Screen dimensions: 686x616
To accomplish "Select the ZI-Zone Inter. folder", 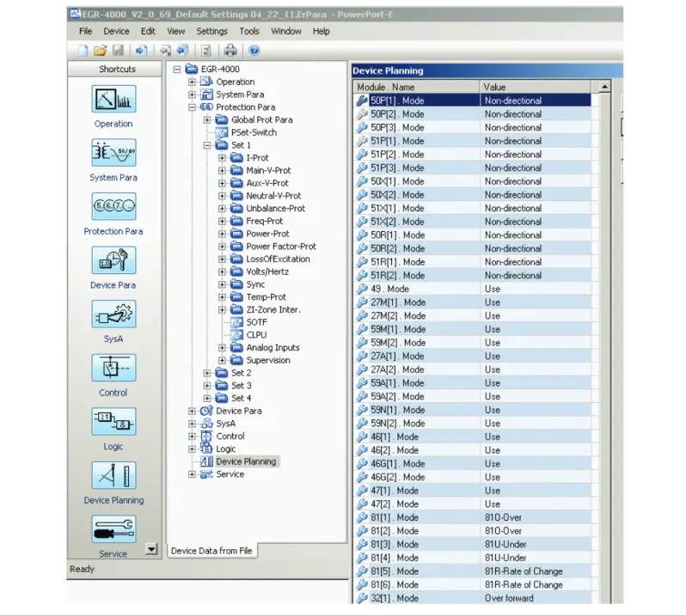I will (273, 310).
